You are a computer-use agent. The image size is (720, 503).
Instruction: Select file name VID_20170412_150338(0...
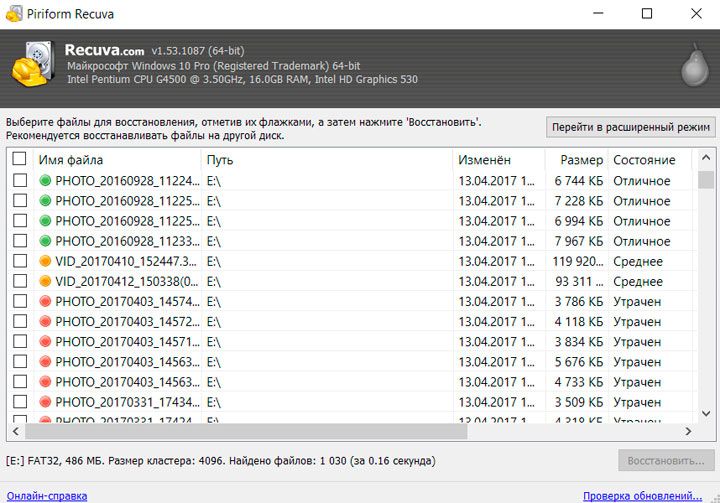pyautogui.click(x=127, y=282)
